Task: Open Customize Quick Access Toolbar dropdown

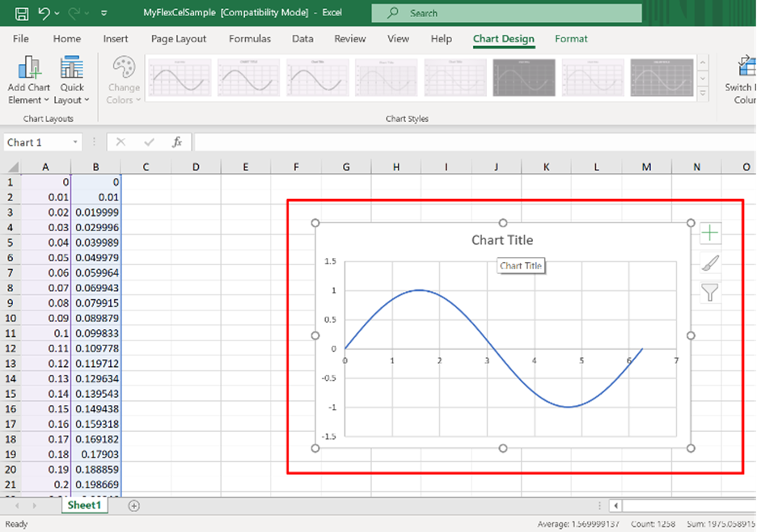Action: point(104,14)
